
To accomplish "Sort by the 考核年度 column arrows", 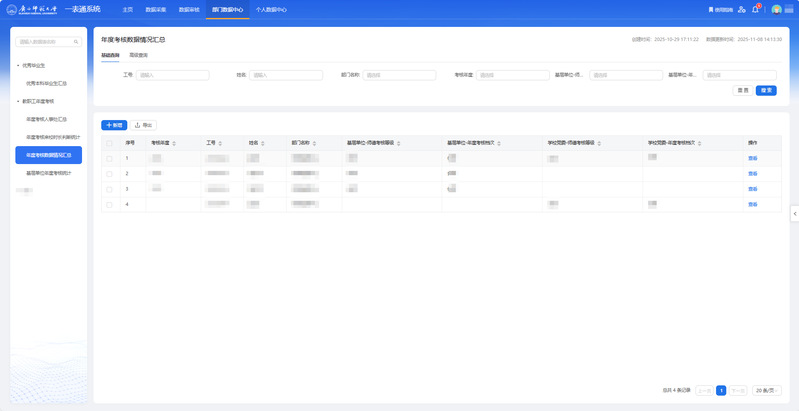I will click(x=174, y=143).
